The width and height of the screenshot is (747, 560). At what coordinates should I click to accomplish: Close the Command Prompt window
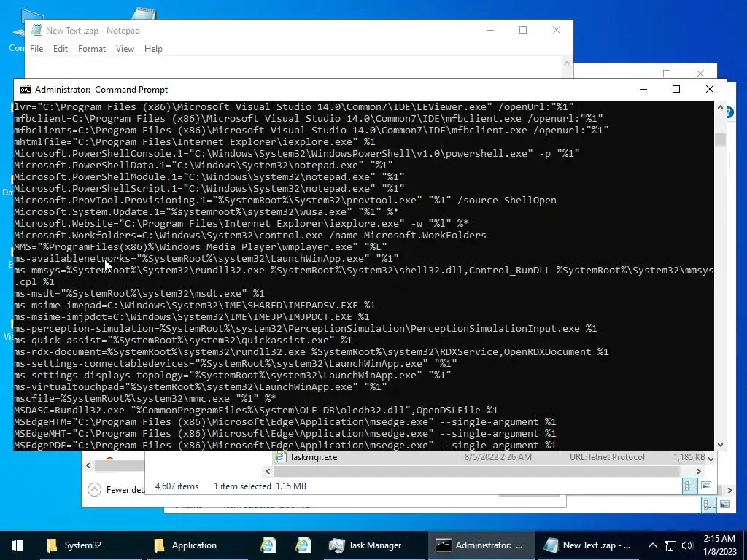click(x=709, y=89)
